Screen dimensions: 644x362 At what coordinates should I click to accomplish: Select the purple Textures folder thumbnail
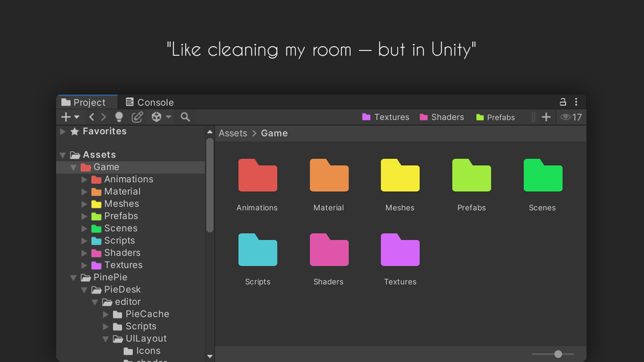coord(400,250)
